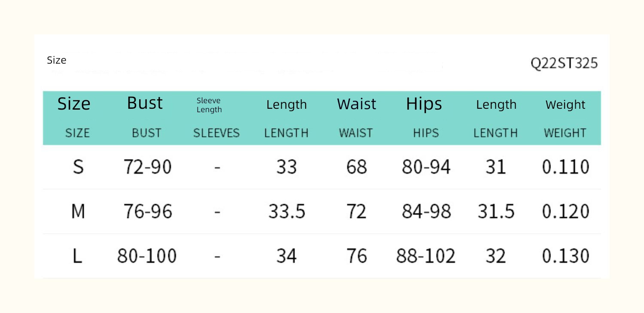This screenshot has height=313, width=644.
Task: Select the Weight column header
Action: pos(565,104)
